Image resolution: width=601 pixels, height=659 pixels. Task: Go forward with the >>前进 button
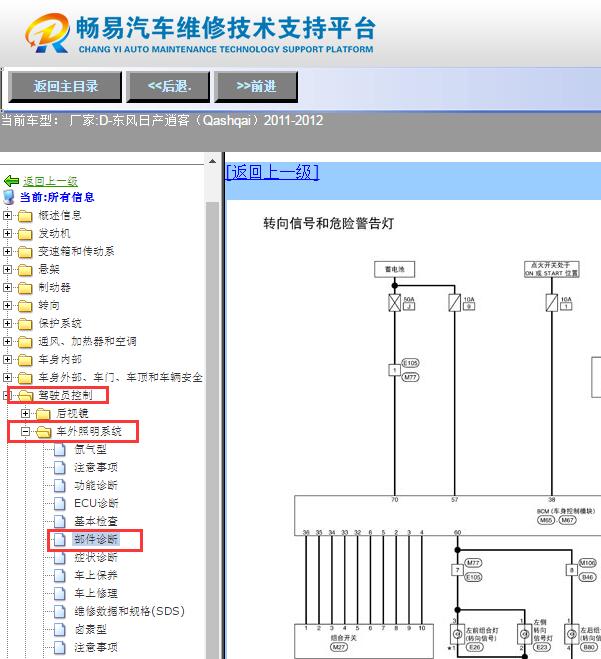pos(256,87)
